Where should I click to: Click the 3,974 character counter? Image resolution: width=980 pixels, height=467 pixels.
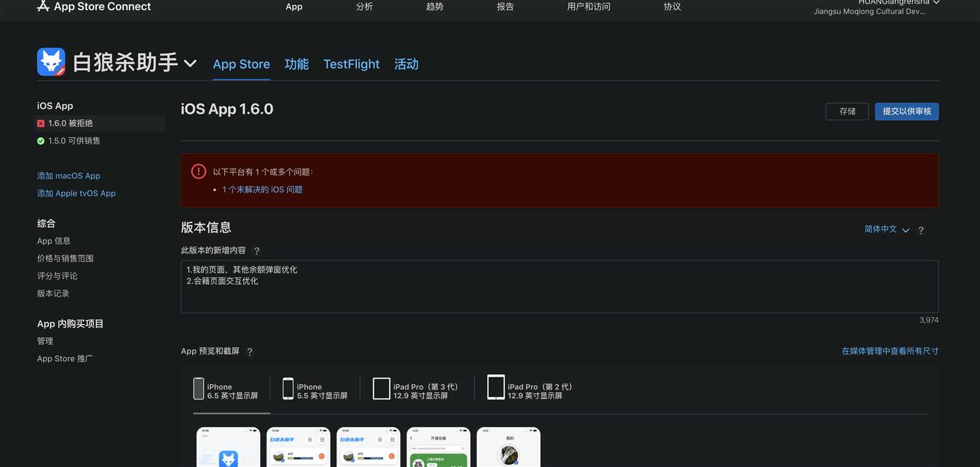929,320
